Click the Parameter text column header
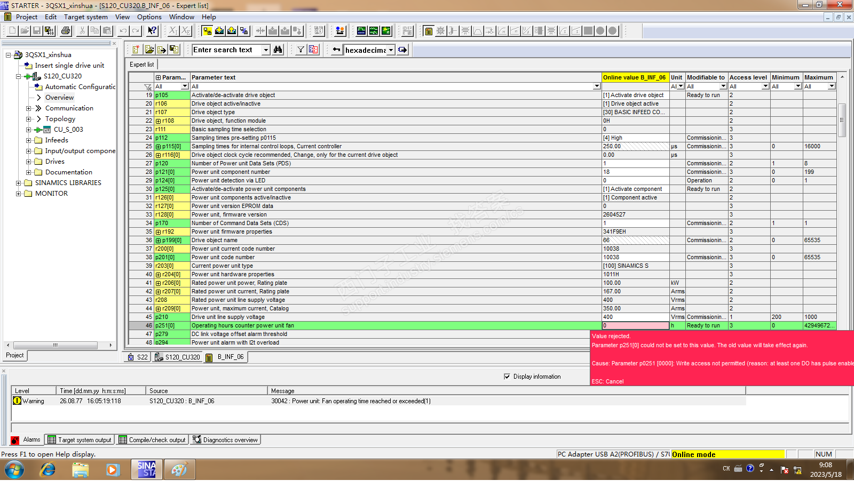 396,77
